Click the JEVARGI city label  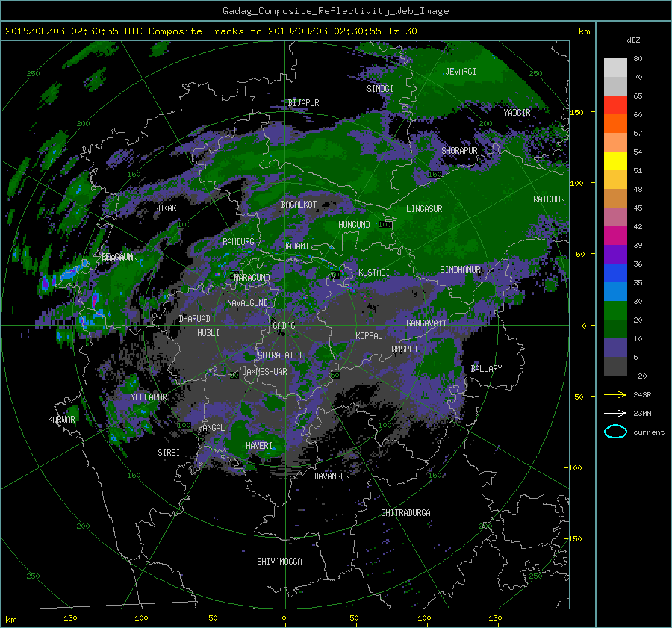click(461, 72)
